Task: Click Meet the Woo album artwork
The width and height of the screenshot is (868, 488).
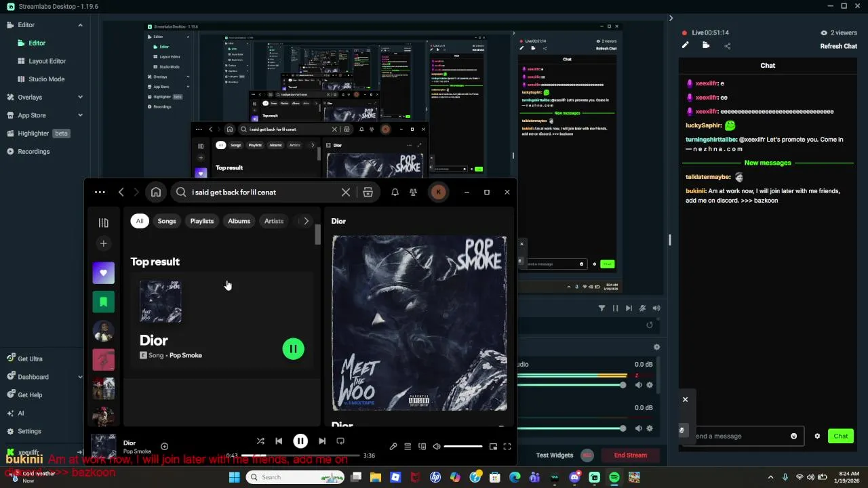Action: (x=419, y=323)
